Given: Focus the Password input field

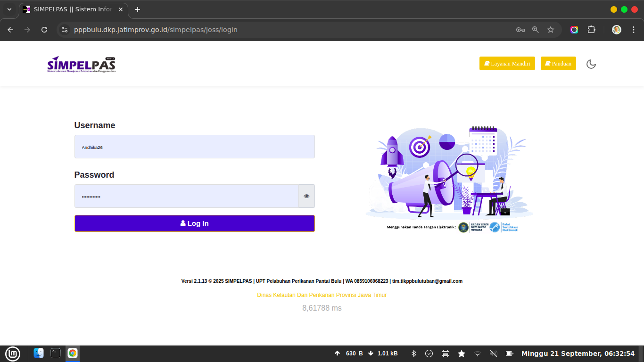Looking at the screenshot, I should pyautogui.click(x=186, y=196).
